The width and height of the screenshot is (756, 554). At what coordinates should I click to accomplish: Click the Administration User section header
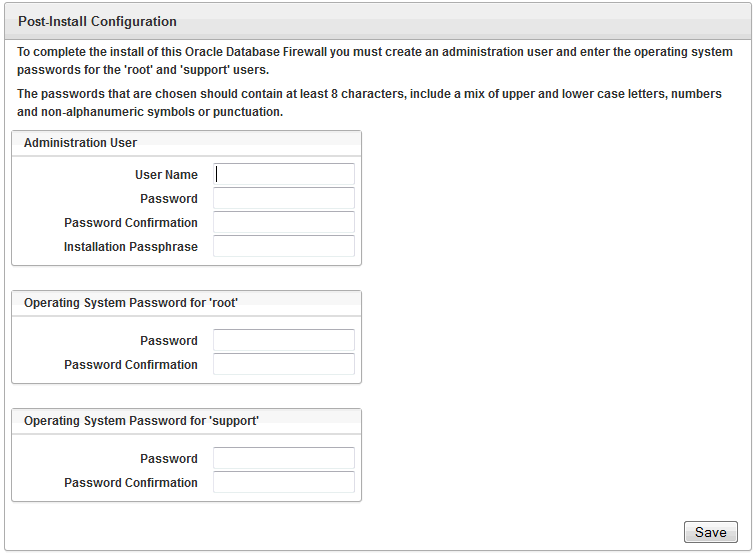click(81, 143)
